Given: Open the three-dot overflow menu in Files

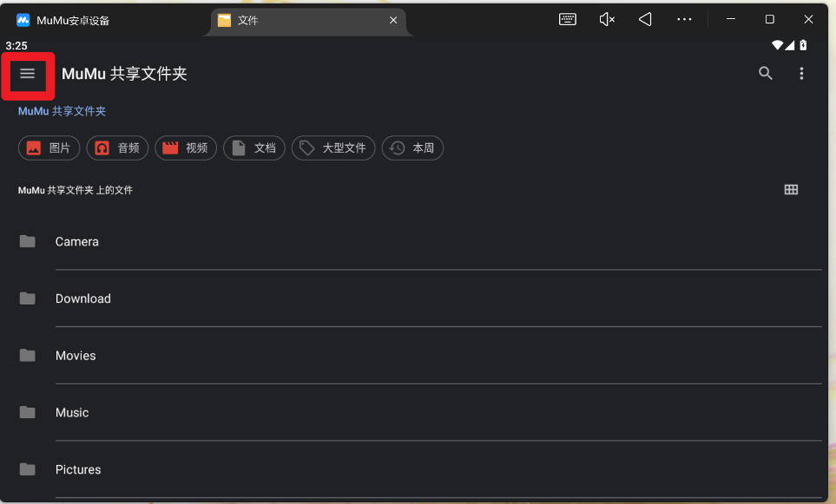Looking at the screenshot, I should point(801,74).
